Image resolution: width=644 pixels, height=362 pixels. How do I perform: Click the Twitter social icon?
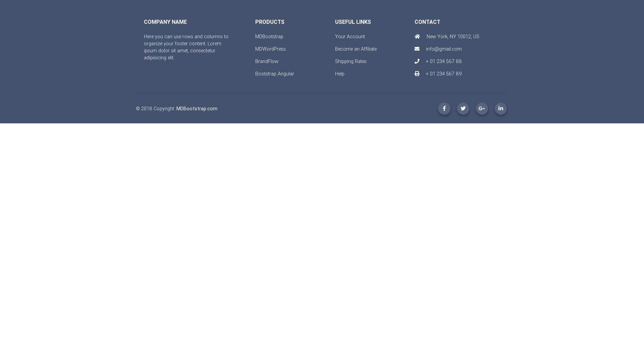[463, 109]
